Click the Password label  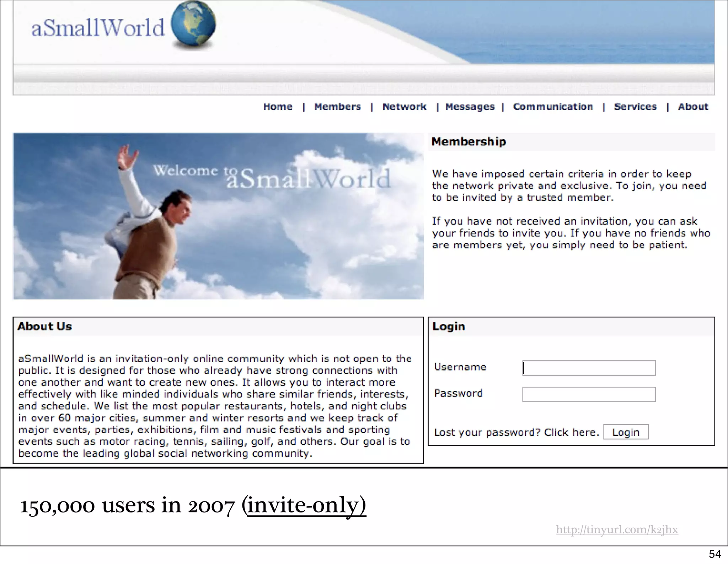tap(458, 393)
